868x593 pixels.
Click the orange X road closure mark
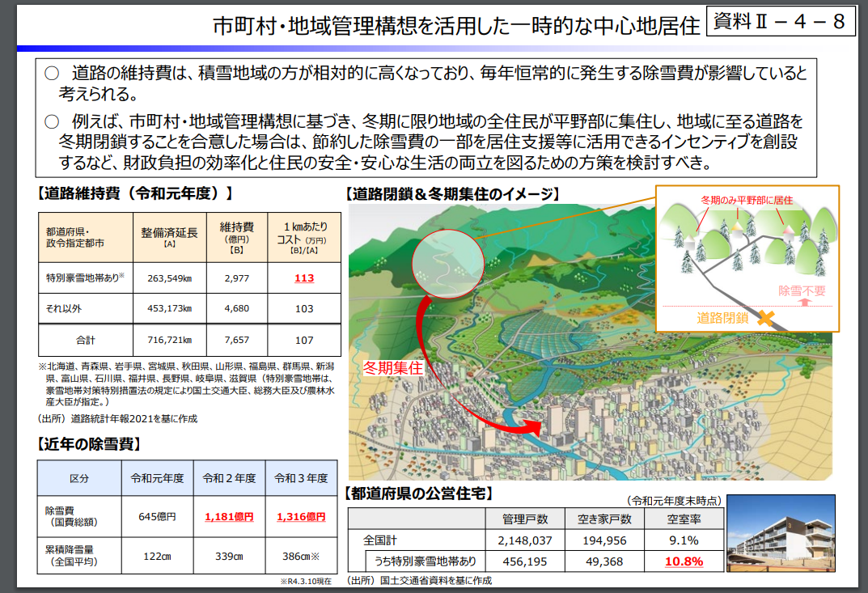[x=765, y=318]
